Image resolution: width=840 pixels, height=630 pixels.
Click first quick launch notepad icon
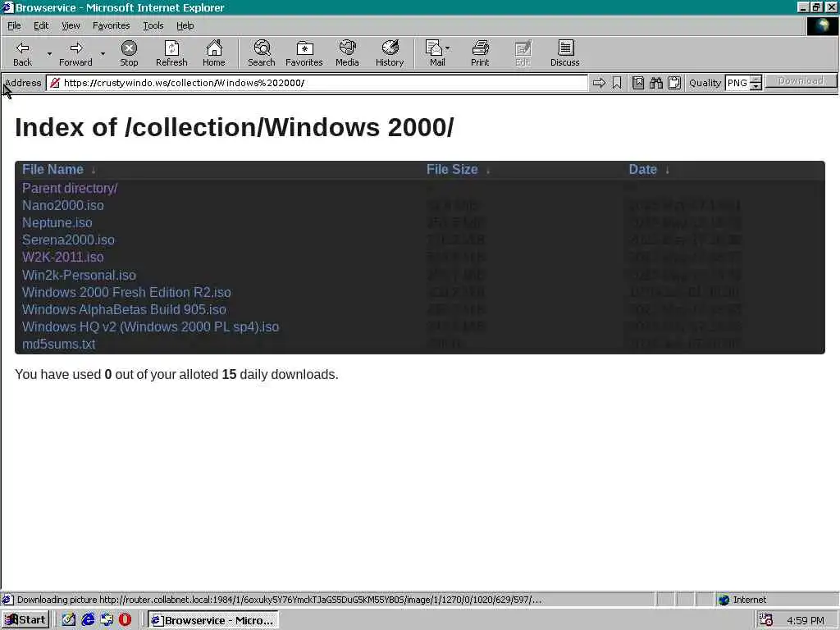click(69, 620)
